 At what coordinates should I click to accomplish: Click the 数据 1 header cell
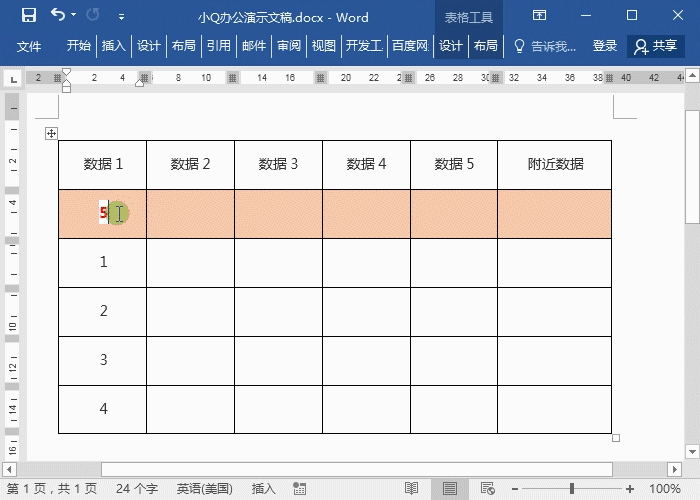[103, 165]
